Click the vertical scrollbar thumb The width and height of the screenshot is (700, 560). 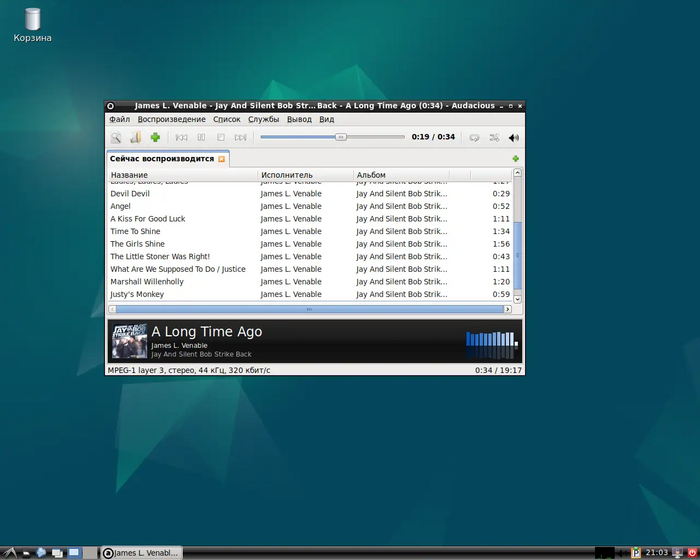pos(517,255)
